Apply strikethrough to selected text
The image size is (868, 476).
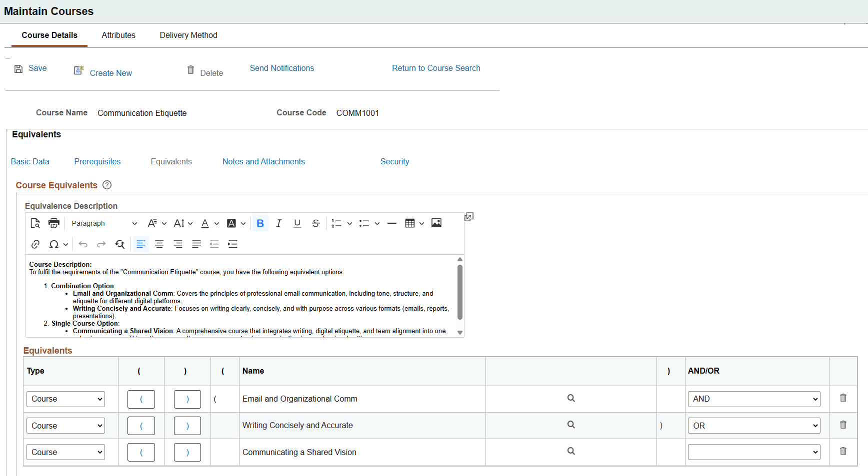point(315,223)
